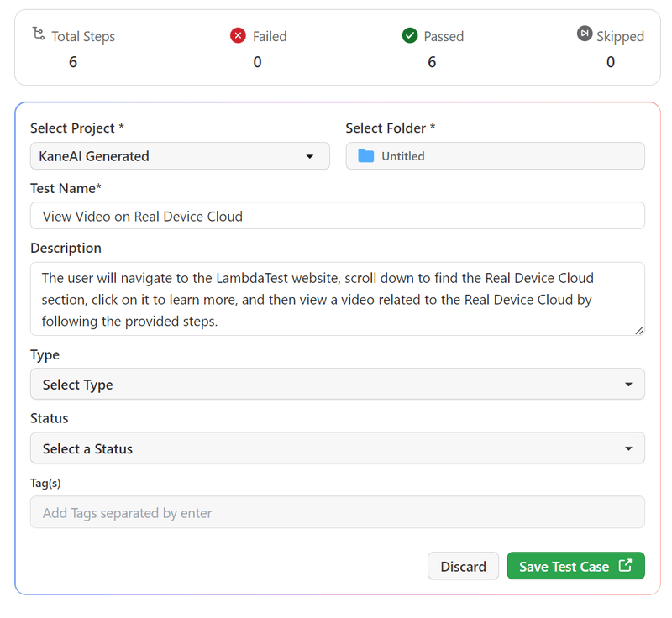The height and width of the screenshot is (618, 672).
Task: Click the Skipped label in summary bar
Action: 619,36
